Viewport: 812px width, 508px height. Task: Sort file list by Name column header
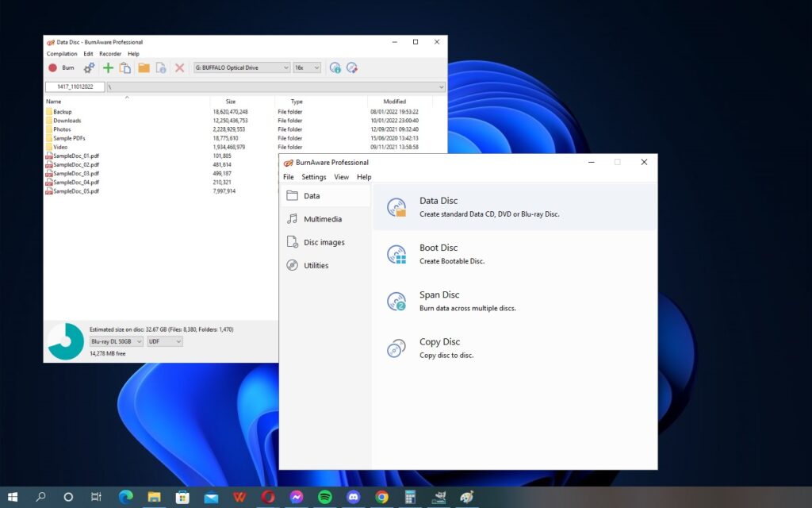(127, 102)
